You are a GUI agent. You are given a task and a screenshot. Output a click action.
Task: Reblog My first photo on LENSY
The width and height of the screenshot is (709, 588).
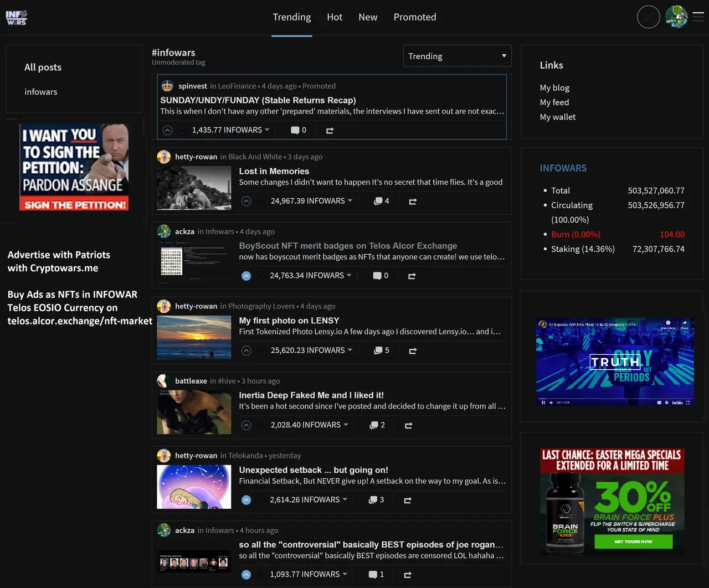tap(413, 351)
